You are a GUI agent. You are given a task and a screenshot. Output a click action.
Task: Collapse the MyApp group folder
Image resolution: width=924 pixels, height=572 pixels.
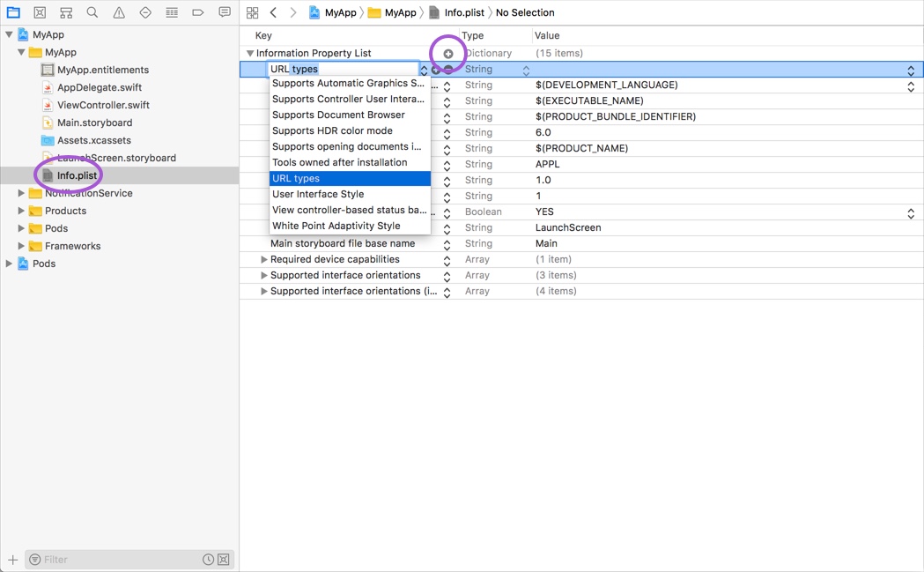[21, 53]
